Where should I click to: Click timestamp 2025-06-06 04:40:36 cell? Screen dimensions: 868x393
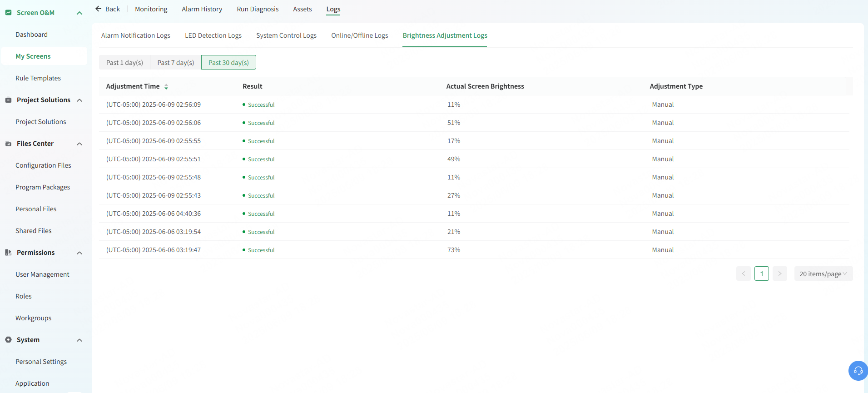pos(154,214)
